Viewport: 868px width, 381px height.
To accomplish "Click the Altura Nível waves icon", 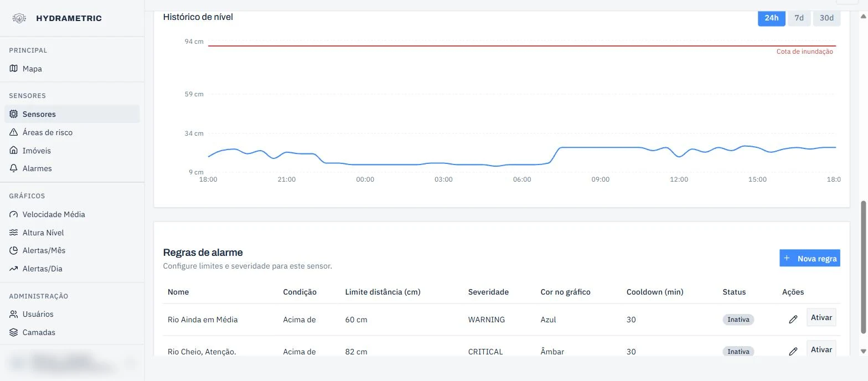I will pyautogui.click(x=14, y=233).
